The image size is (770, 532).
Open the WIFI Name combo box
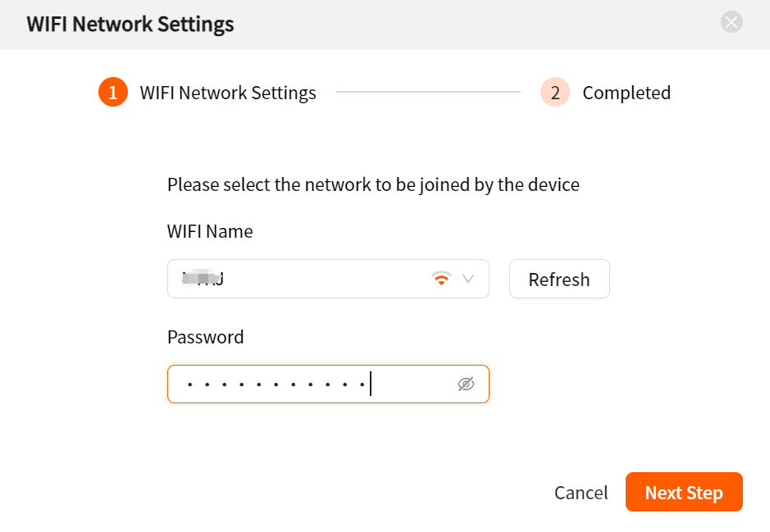[328, 279]
